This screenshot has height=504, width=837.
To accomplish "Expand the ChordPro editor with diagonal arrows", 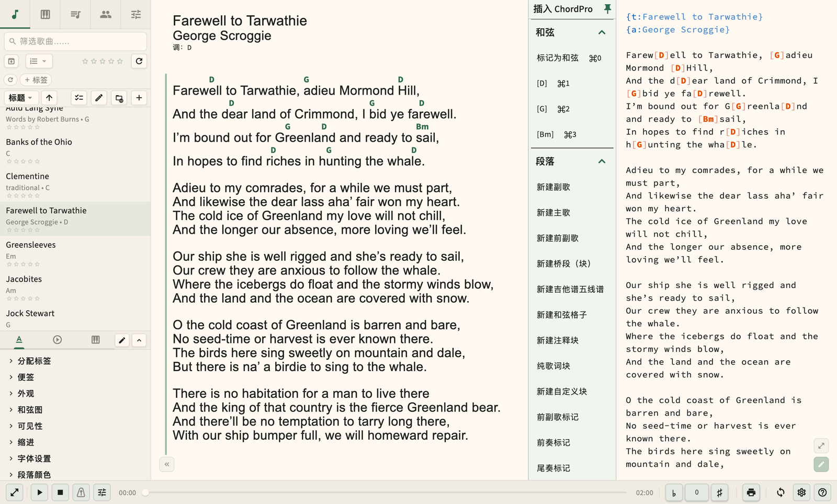I will (821, 445).
